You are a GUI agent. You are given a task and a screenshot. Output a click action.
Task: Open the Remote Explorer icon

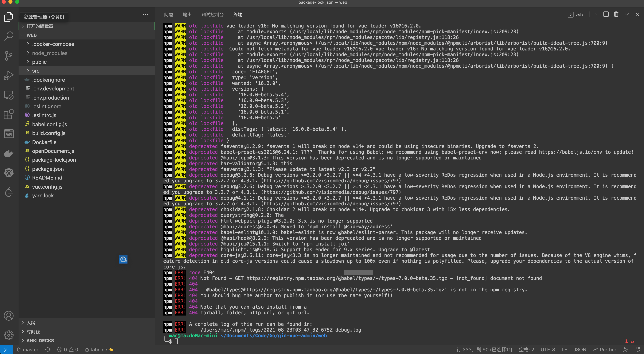(9, 95)
